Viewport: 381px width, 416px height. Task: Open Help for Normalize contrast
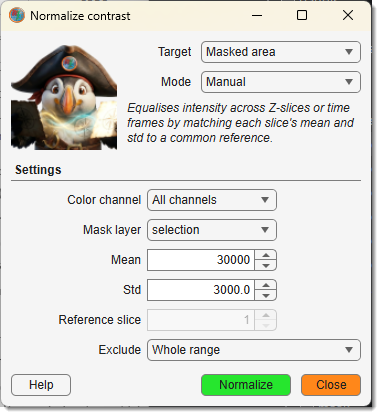tap(41, 385)
